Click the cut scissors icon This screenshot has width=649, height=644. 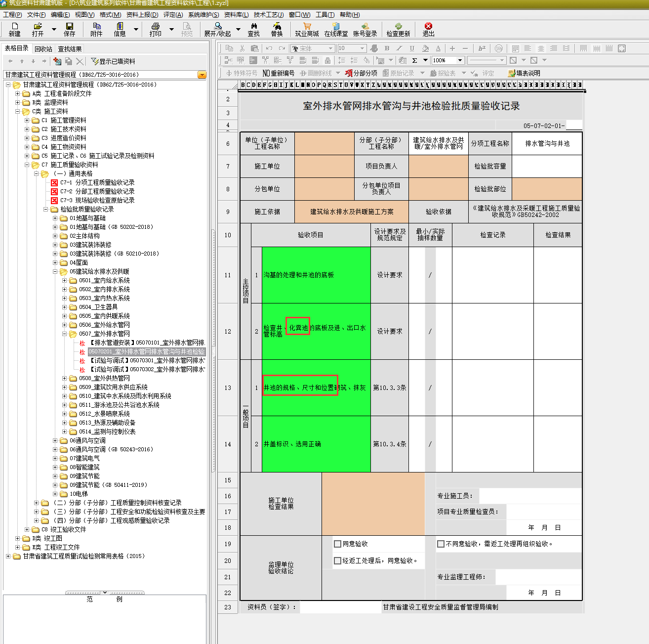pyautogui.click(x=242, y=48)
